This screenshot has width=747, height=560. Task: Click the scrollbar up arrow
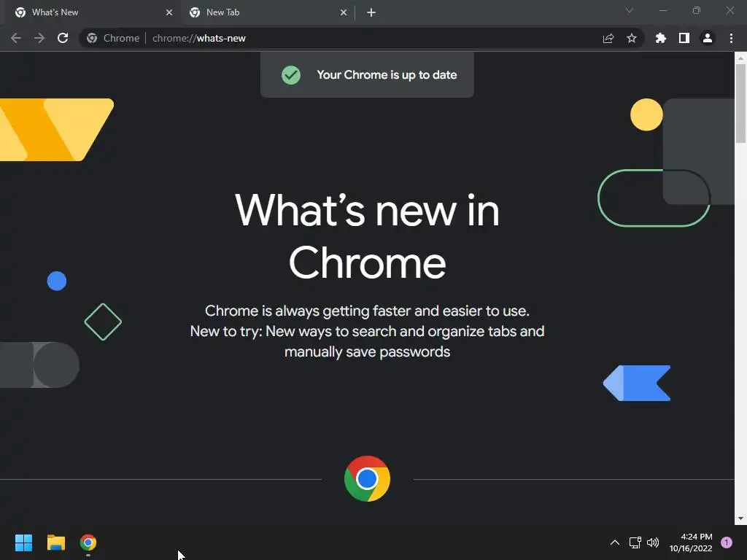pos(740,58)
